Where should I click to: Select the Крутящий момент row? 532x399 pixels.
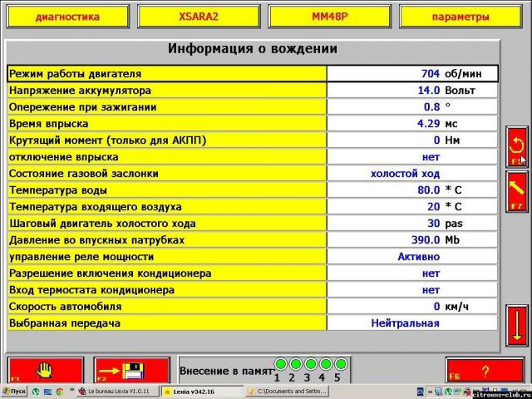click(x=253, y=140)
